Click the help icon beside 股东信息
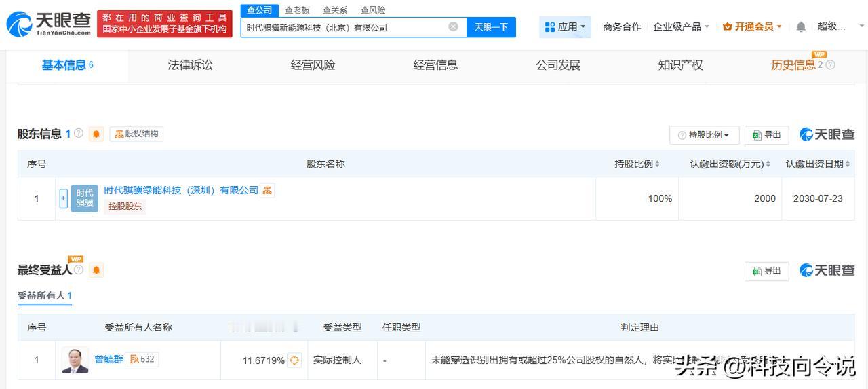This screenshot has height=389, width=868. pyautogui.click(x=79, y=133)
